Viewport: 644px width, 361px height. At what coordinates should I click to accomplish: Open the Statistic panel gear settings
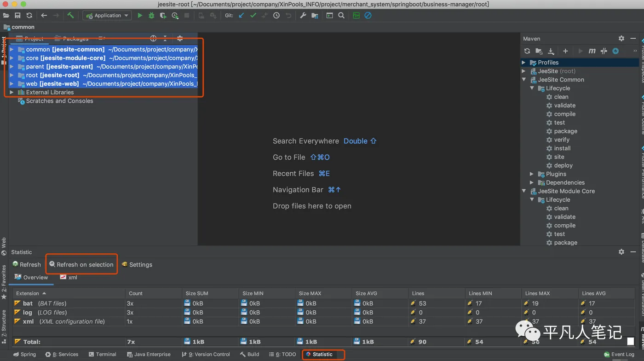point(621,252)
